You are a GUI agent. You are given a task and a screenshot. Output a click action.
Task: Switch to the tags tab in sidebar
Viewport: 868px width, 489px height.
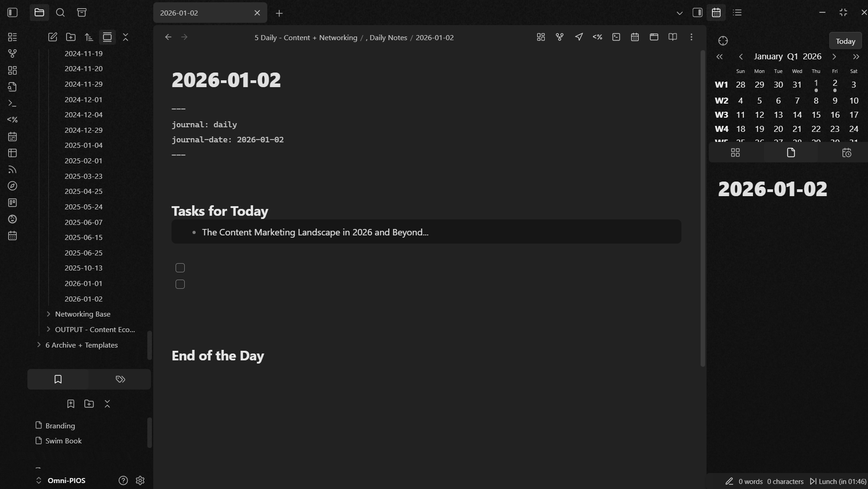[120, 379]
